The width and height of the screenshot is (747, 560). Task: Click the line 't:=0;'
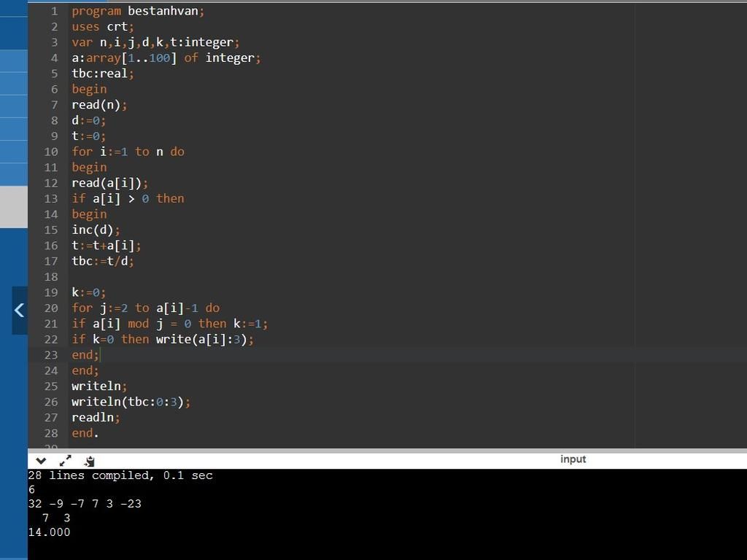(x=88, y=136)
